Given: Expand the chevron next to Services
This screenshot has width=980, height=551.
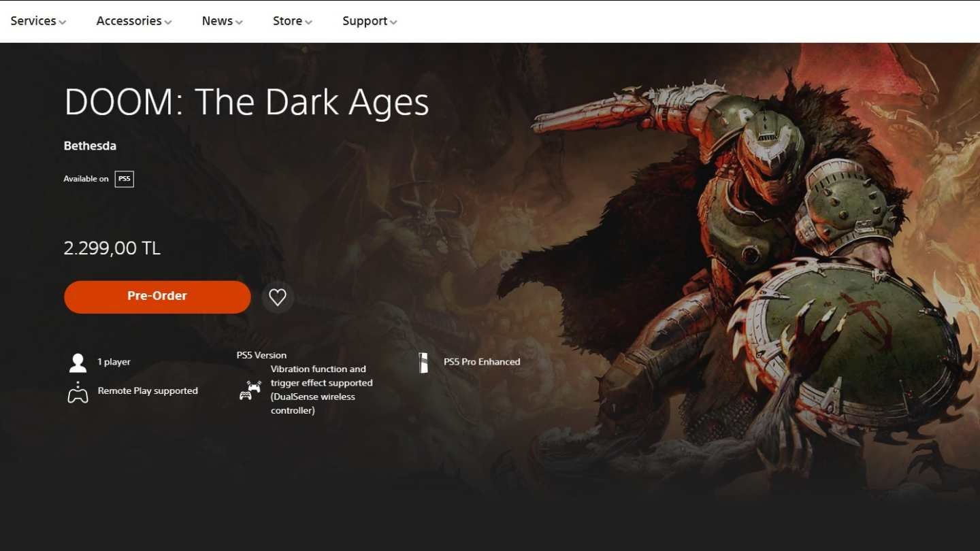Looking at the screenshot, I should tap(63, 22).
